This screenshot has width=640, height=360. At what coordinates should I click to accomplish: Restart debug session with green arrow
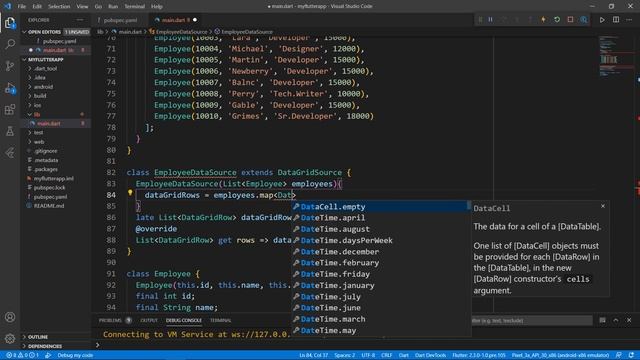point(557,20)
